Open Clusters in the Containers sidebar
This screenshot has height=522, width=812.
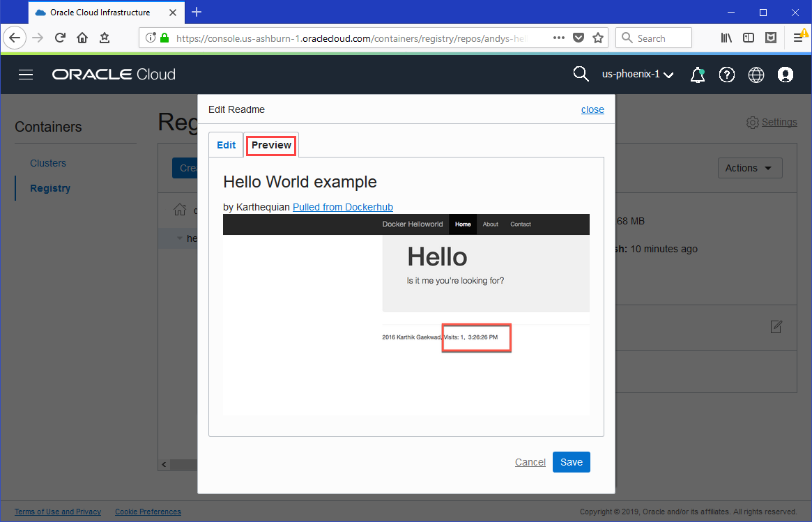[48, 163]
